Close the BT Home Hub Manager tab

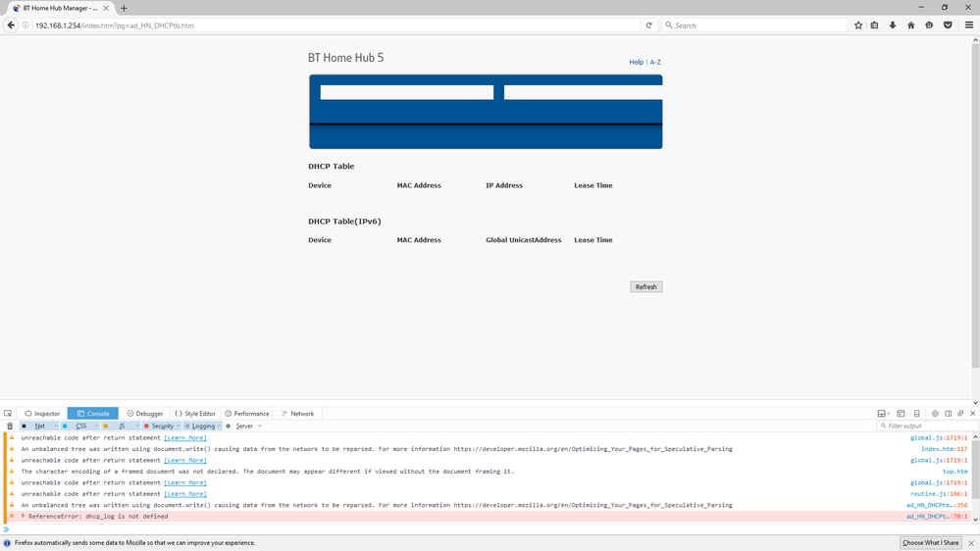pos(106,8)
